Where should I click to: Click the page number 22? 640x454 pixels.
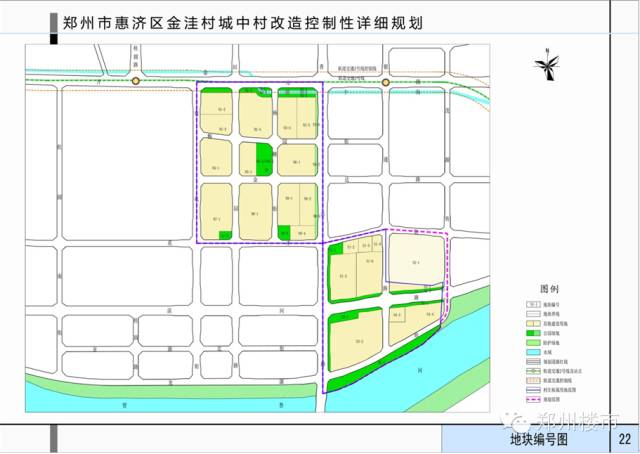[624, 438]
